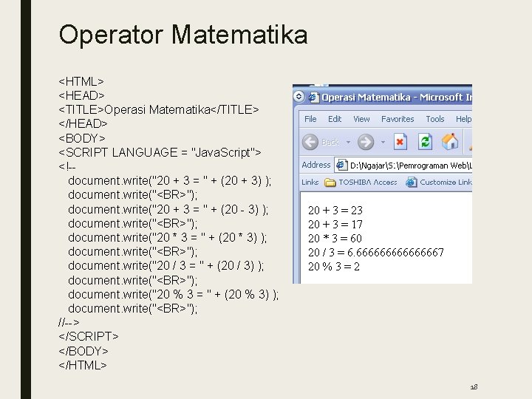Image resolution: width=532 pixels, height=399 pixels.
Task: Click the red X Stop icon
Action: coord(400,141)
